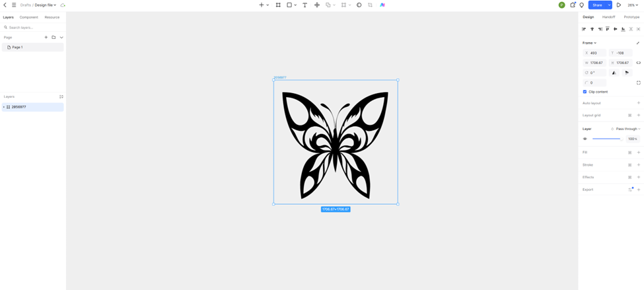644x290 pixels.
Task: Switch to the Layers tab
Action: tap(8, 17)
